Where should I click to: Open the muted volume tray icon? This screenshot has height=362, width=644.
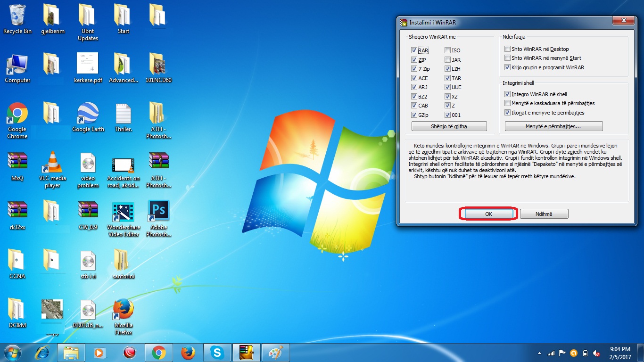(x=597, y=353)
